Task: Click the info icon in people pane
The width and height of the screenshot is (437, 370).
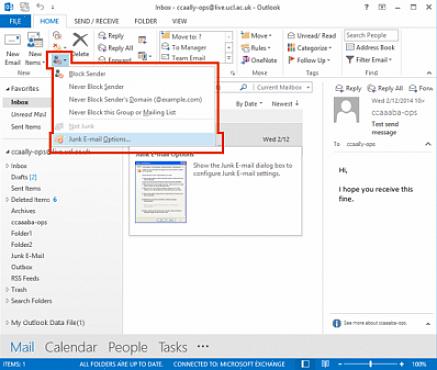Action: [x=337, y=323]
